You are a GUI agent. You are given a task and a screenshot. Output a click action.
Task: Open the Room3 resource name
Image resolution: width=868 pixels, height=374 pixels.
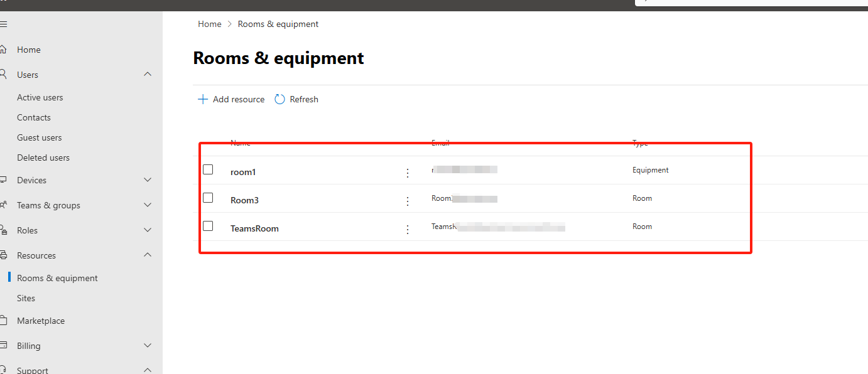pos(245,200)
